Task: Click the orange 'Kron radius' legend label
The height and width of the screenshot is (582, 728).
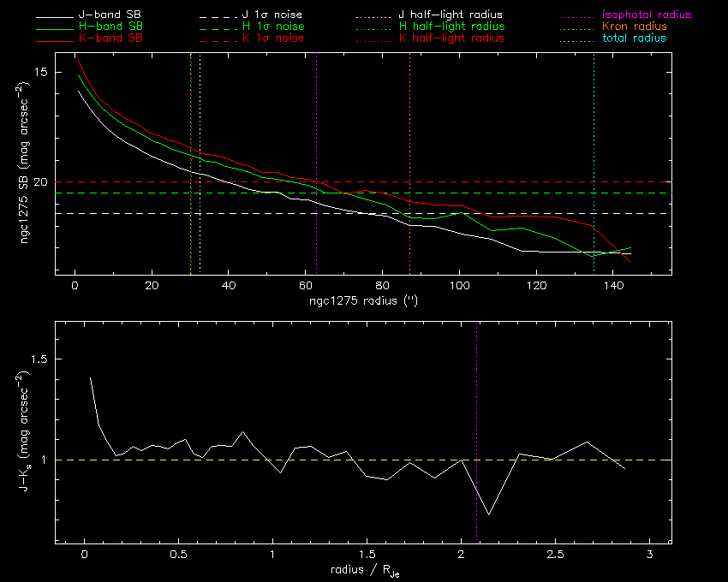Action: 635,26
